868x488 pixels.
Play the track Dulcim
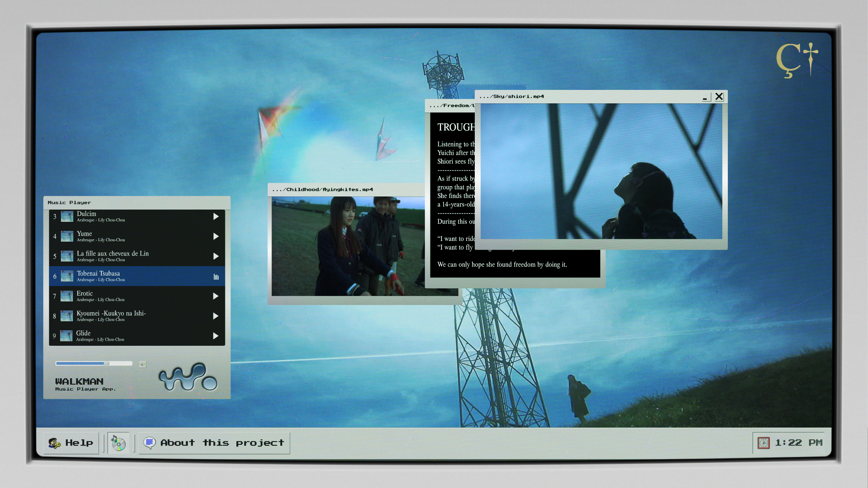click(x=216, y=216)
